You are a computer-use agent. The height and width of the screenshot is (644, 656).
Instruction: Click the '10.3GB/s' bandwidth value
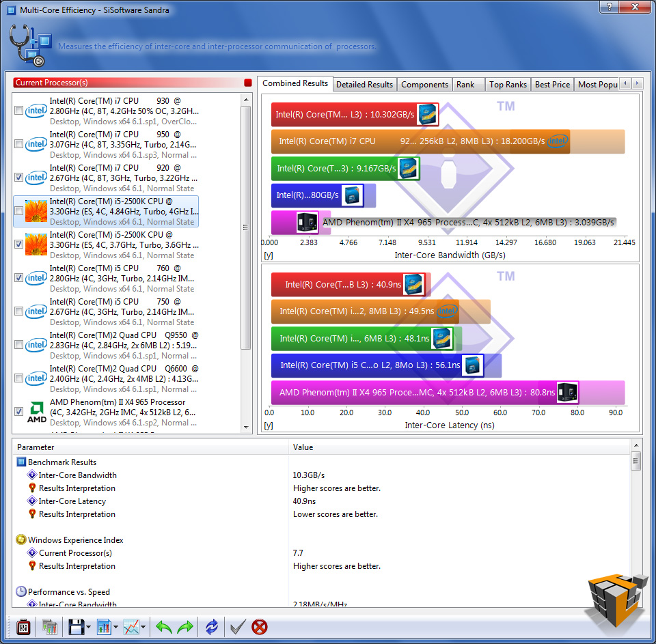tap(309, 475)
